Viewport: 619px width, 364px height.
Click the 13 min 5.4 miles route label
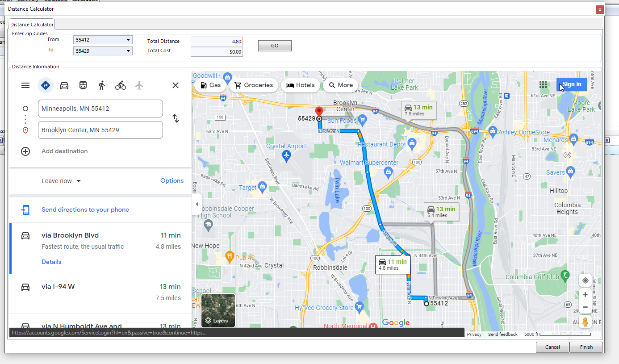tap(441, 212)
